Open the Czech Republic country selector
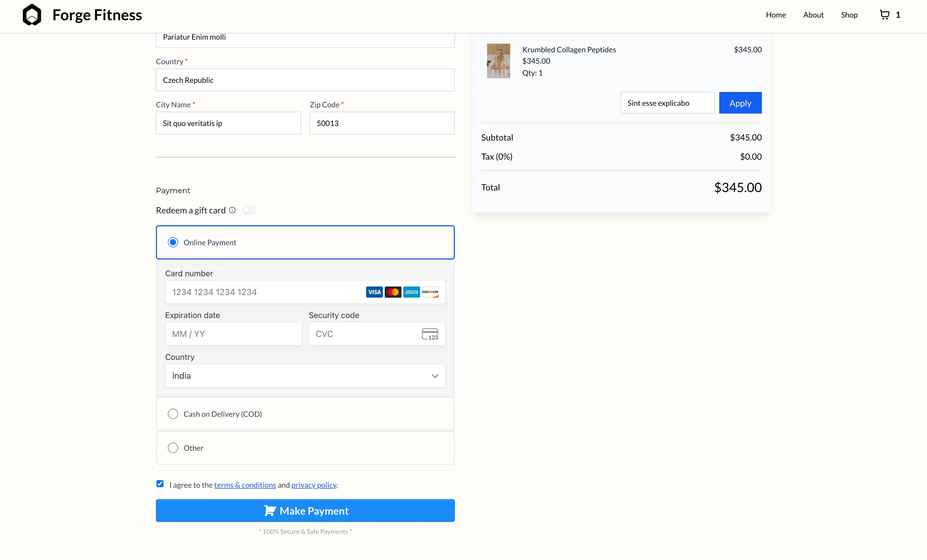The image size is (927, 560). coord(305,80)
